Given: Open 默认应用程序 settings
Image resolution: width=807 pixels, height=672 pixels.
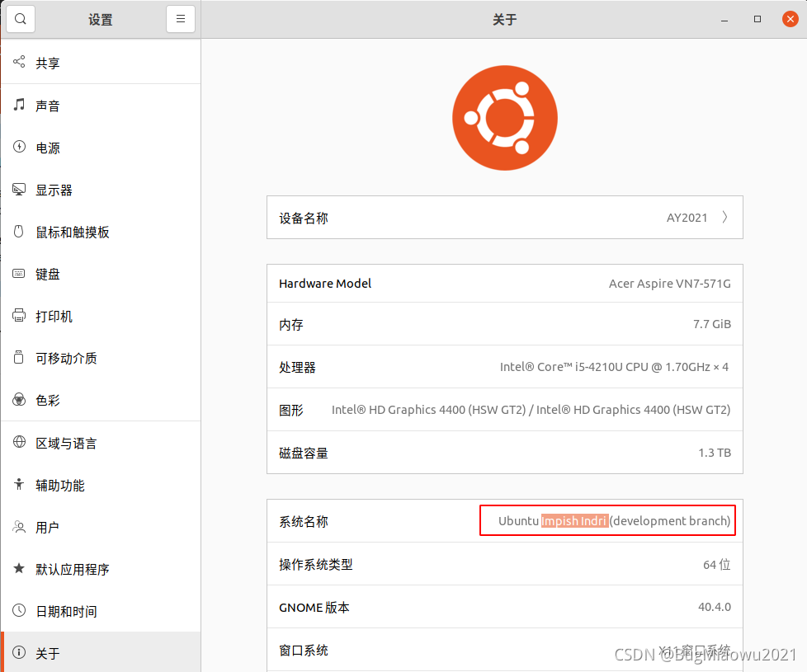Looking at the screenshot, I should point(101,569).
